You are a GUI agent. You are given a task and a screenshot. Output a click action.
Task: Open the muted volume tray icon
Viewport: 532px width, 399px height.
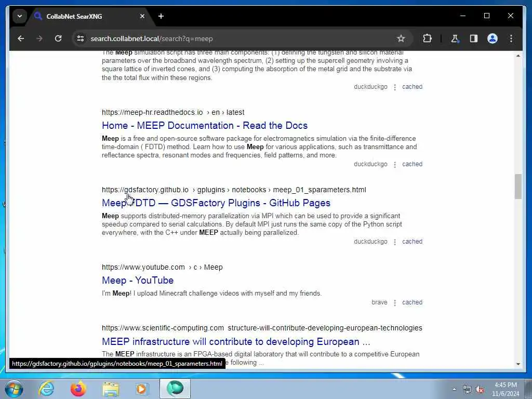pyautogui.click(x=480, y=390)
